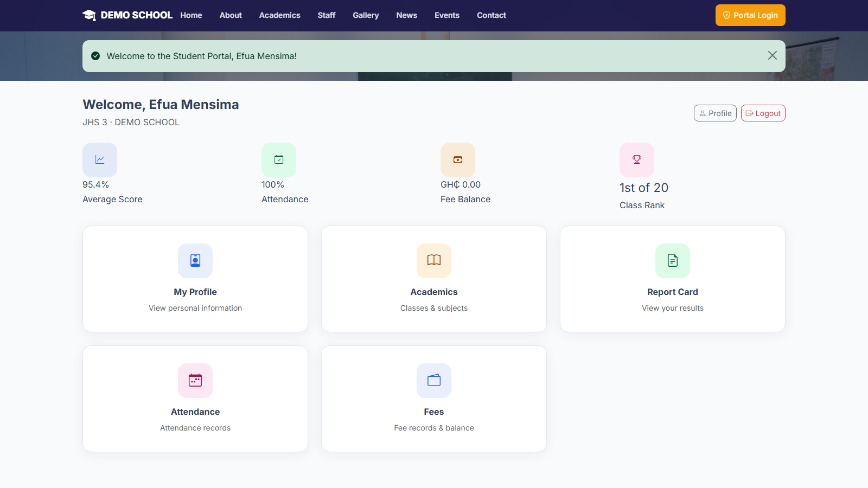Click the Class Rank trophy icon
Screen dimensions: 868x488
click(x=637, y=159)
